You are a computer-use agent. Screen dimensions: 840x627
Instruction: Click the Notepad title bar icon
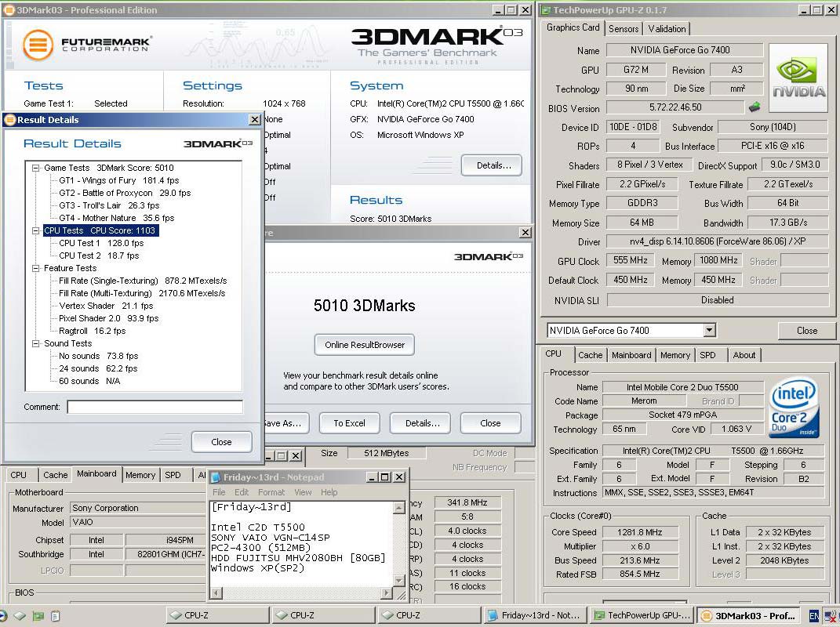coord(216,477)
